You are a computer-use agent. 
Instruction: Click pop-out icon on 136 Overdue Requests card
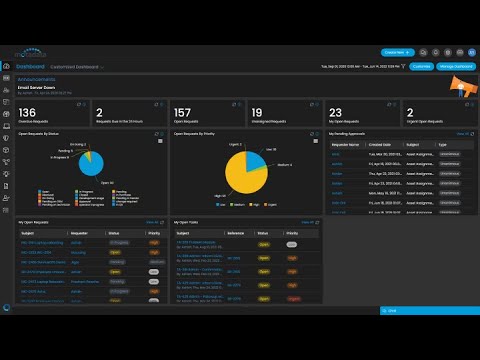[x=79, y=104]
